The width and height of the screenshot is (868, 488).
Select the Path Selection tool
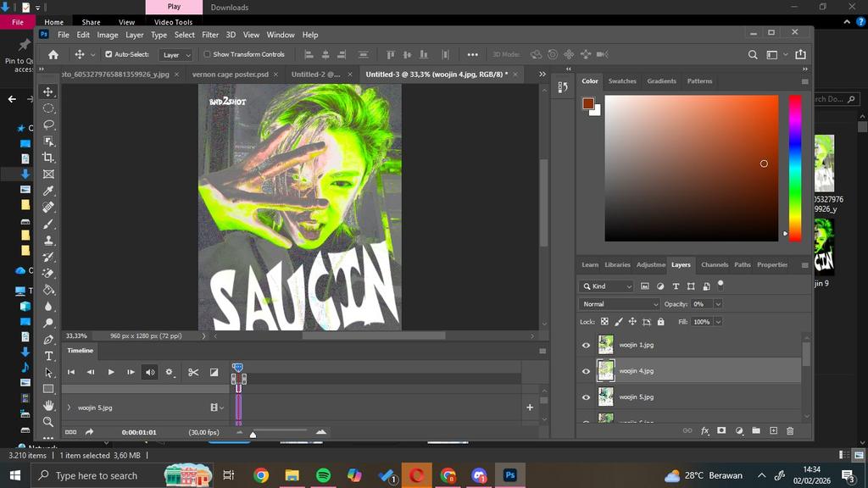tap(48, 373)
